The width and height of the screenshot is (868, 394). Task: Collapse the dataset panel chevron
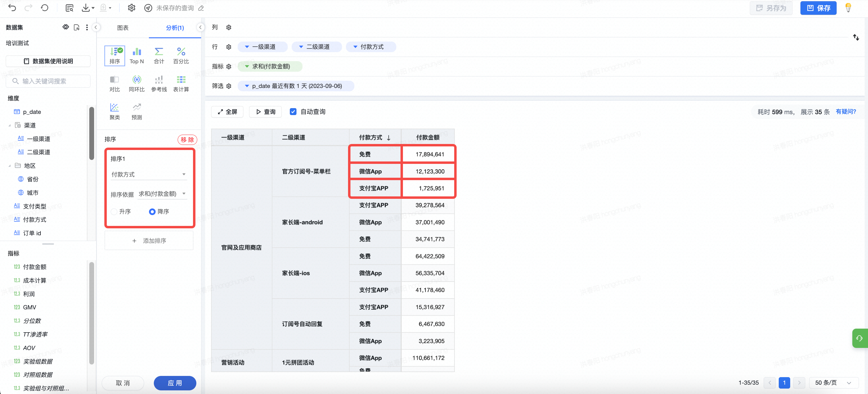(96, 27)
